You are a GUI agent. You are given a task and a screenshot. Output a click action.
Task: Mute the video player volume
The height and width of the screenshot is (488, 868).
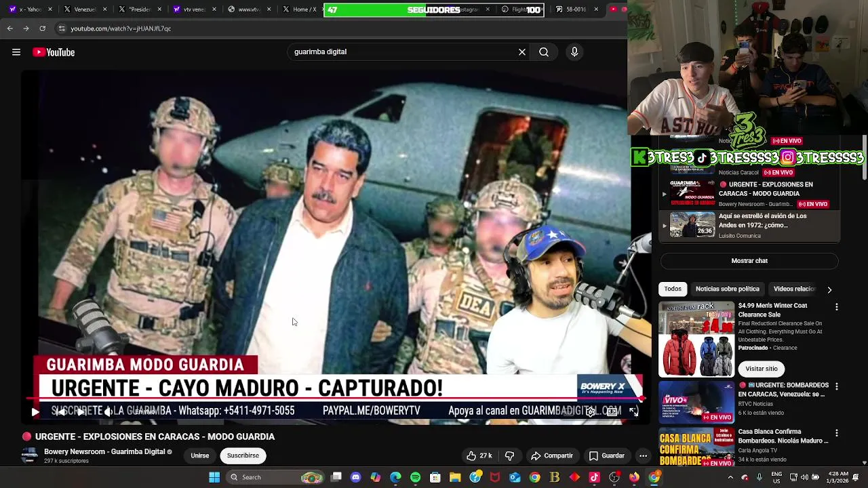point(108,411)
